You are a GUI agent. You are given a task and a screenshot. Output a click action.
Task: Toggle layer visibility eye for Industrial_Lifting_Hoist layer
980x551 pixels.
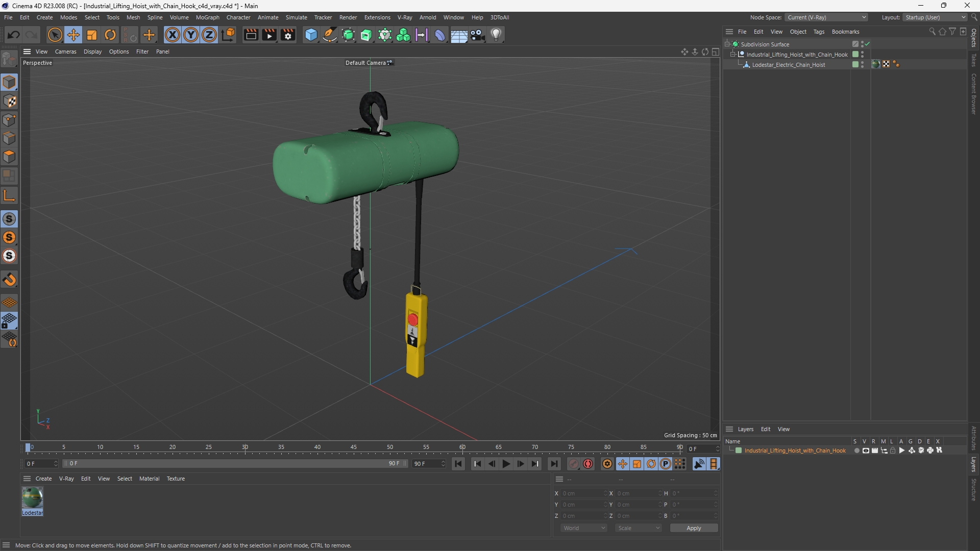[866, 450]
